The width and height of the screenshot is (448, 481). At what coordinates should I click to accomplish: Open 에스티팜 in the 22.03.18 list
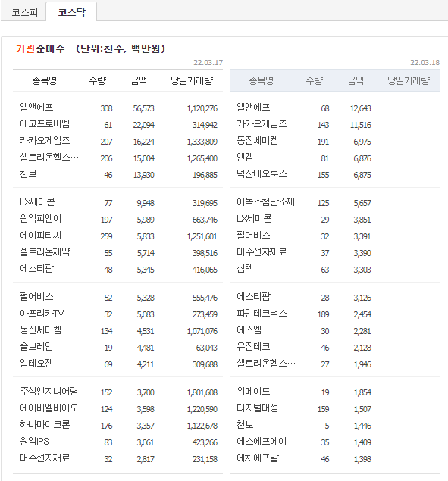point(254,297)
